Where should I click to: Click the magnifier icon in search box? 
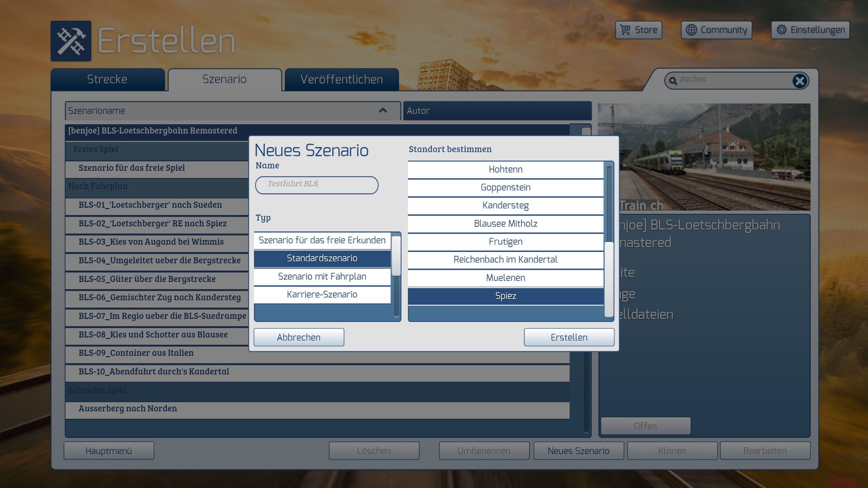coord(673,81)
